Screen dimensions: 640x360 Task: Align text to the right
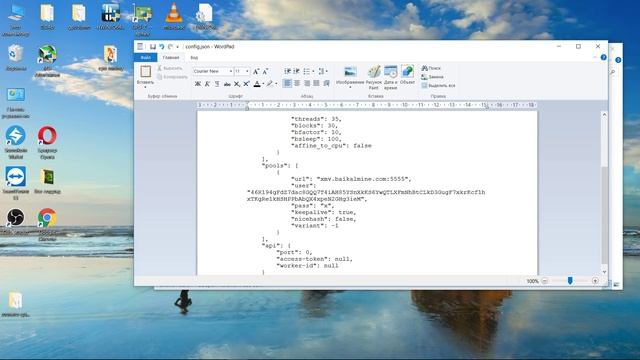(307, 83)
